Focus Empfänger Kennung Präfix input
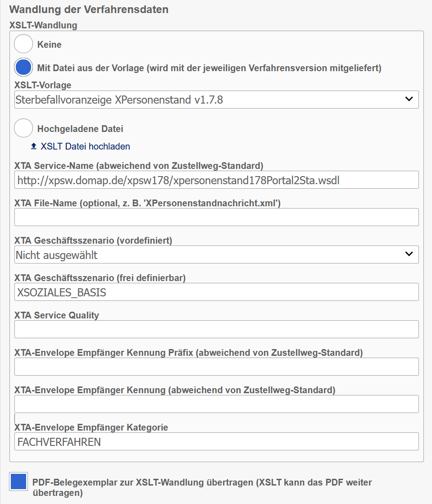 click(216, 367)
